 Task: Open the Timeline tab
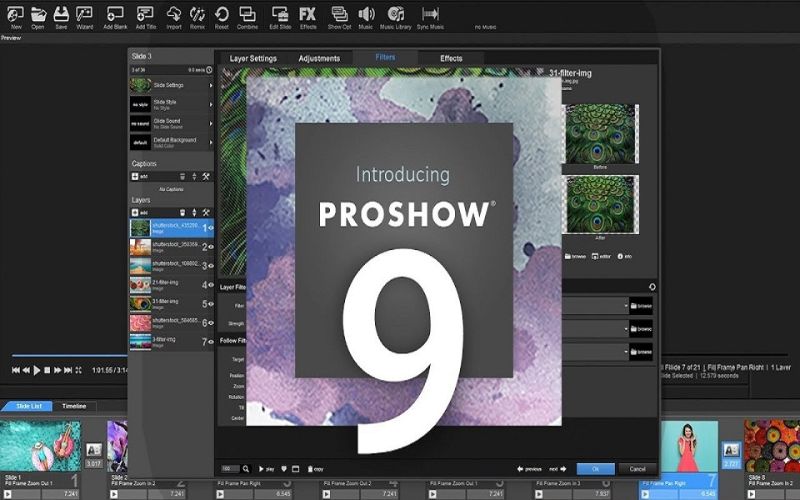click(x=74, y=407)
